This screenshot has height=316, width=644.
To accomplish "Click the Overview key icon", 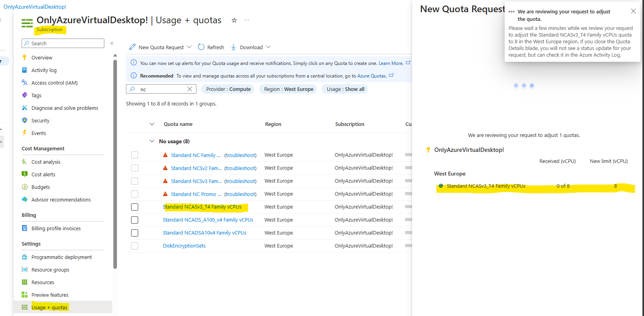I will [x=24, y=57].
